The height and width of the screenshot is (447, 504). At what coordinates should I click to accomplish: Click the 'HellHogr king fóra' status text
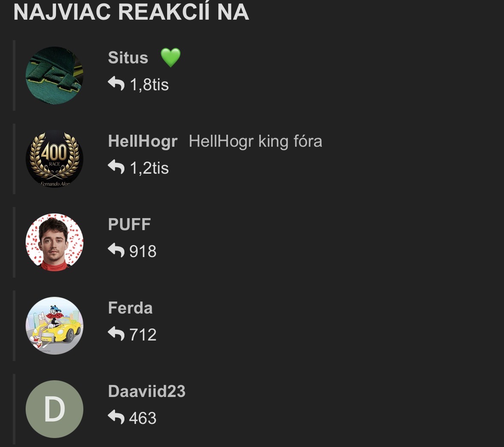click(255, 141)
